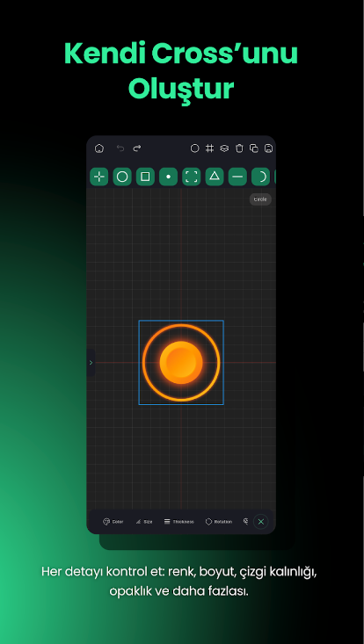Open the Thickness option
This screenshot has width=364, height=644.
pos(179,522)
